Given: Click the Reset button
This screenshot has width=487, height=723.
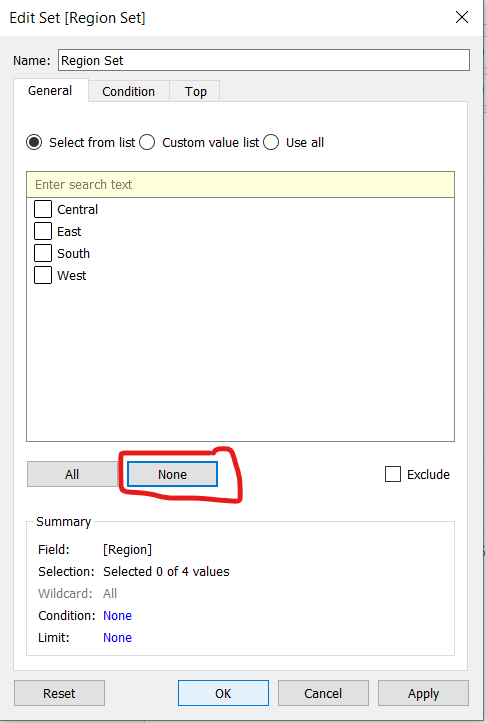Looking at the screenshot, I should coord(59,693).
